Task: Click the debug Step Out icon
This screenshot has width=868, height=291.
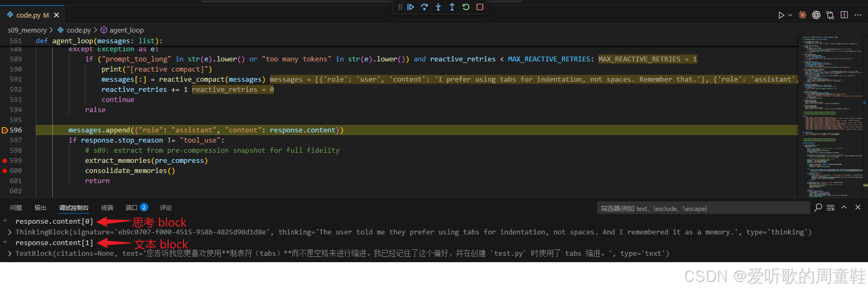Action: pyautogui.click(x=452, y=7)
